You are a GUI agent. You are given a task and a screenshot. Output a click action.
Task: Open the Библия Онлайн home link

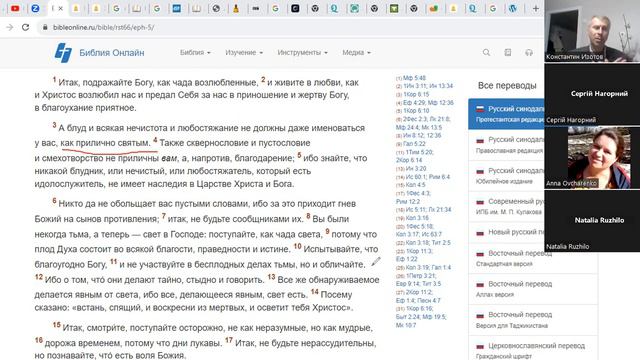click(111, 53)
